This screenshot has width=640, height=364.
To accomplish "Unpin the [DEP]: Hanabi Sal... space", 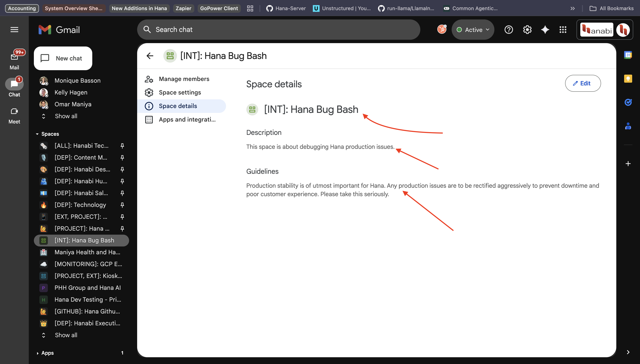I will 122,193.
